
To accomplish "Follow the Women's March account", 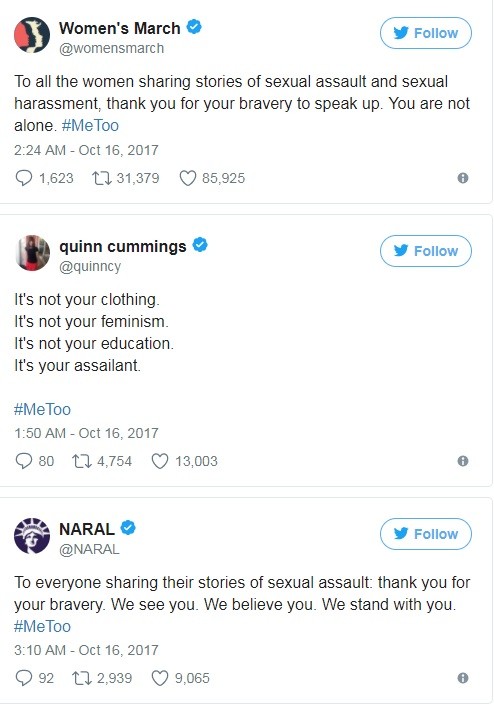I will point(426,33).
